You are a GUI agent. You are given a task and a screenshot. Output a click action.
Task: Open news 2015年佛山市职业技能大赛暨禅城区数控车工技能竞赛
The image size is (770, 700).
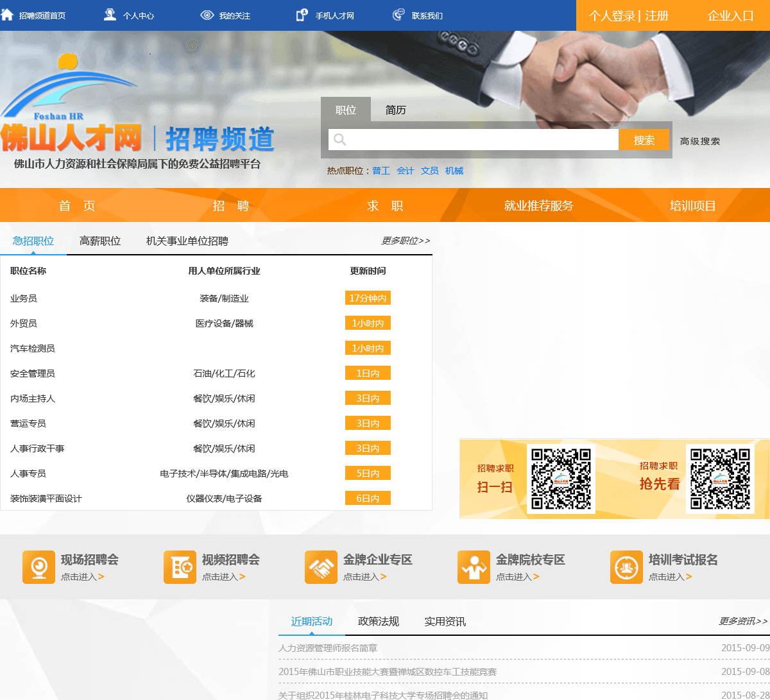(x=388, y=672)
